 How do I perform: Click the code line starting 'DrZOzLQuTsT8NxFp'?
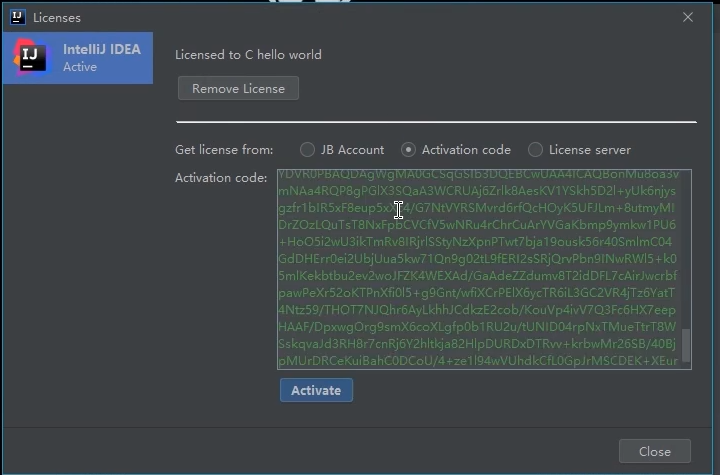point(477,225)
